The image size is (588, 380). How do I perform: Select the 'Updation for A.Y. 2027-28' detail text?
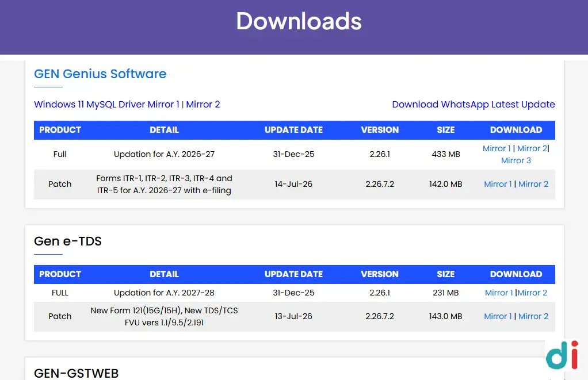(x=164, y=293)
